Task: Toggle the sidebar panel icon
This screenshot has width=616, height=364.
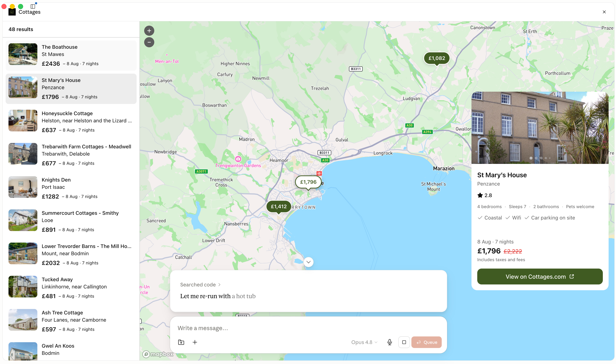Action: pos(33,6)
